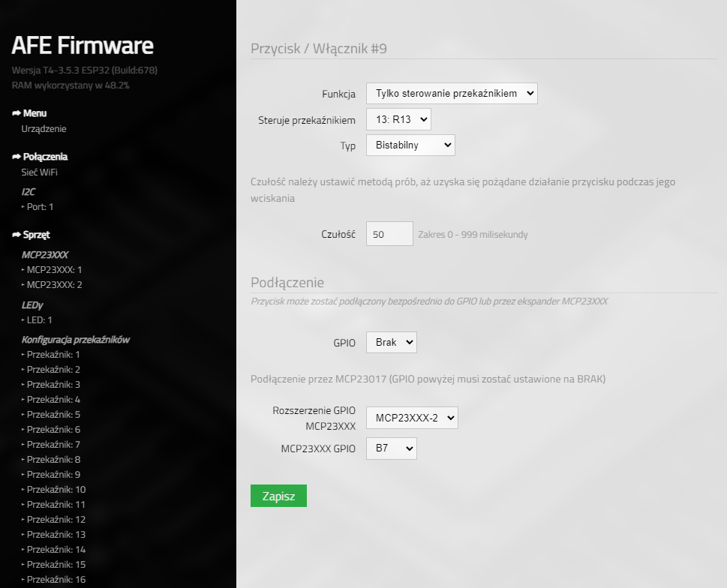
Task: Click 'Zakres 0 - 999 milisekundy' hint
Action: [x=473, y=235]
